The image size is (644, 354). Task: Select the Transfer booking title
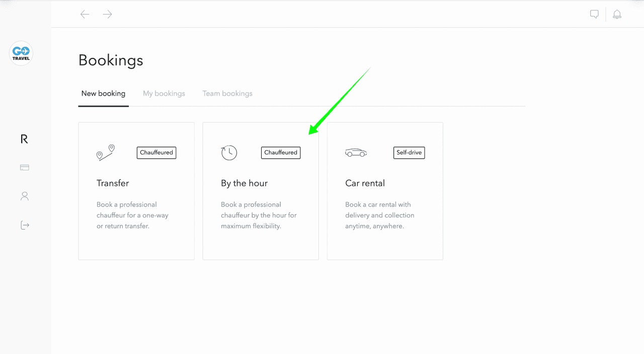(113, 183)
